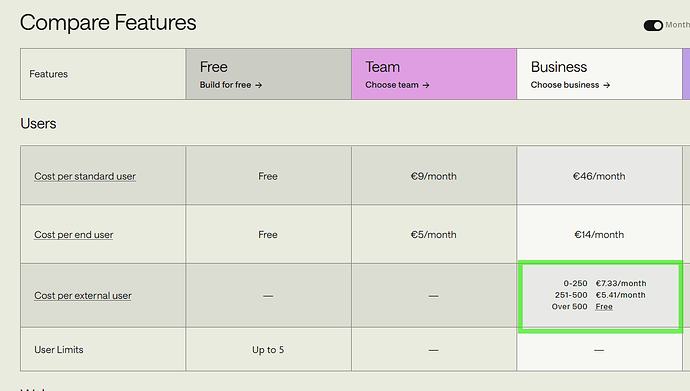Toggle the Monthly billing switch

pyautogui.click(x=653, y=26)
